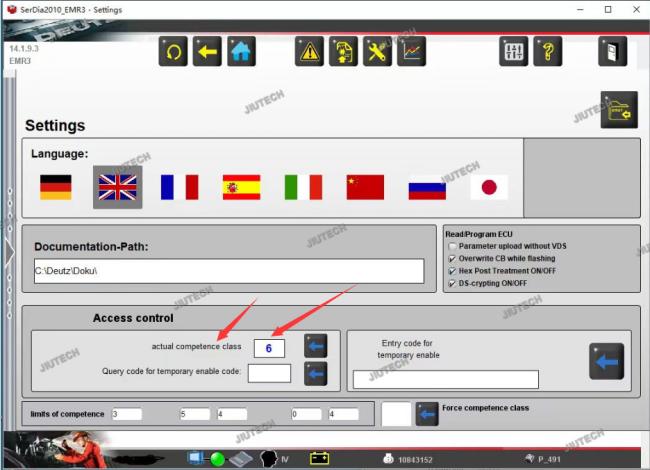Expand the left side panel triangle handle

pyautogui.click(x=10, y=252)
